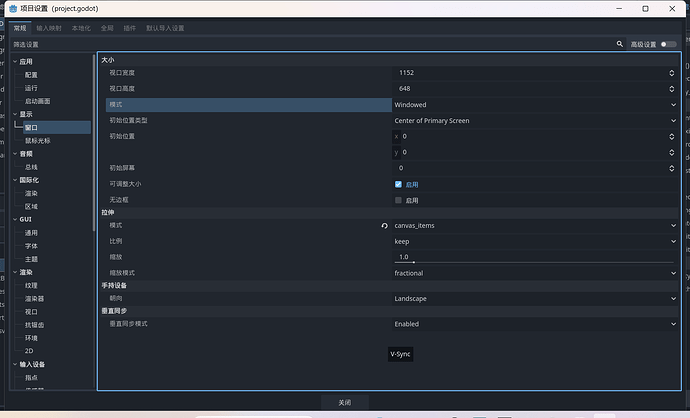Collapse the 国际化 tree category
690x418 pixels.
point(15,180)
